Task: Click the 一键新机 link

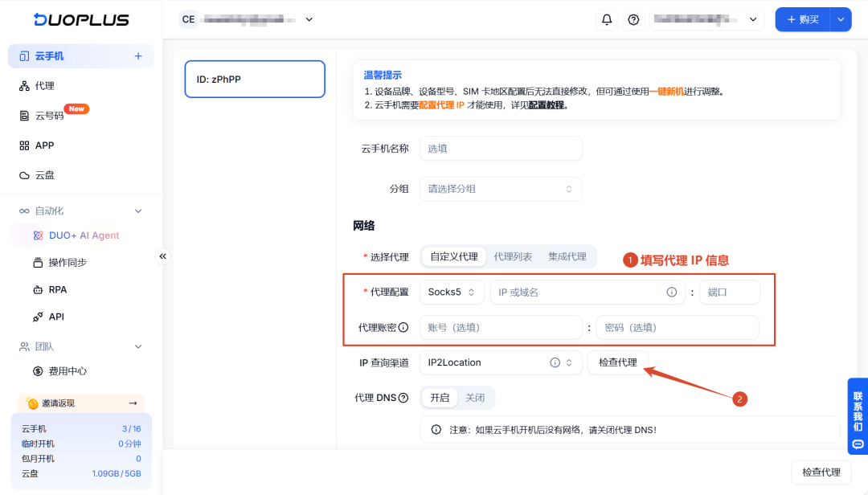Action: pyautogui.click(x=666, y=92)
